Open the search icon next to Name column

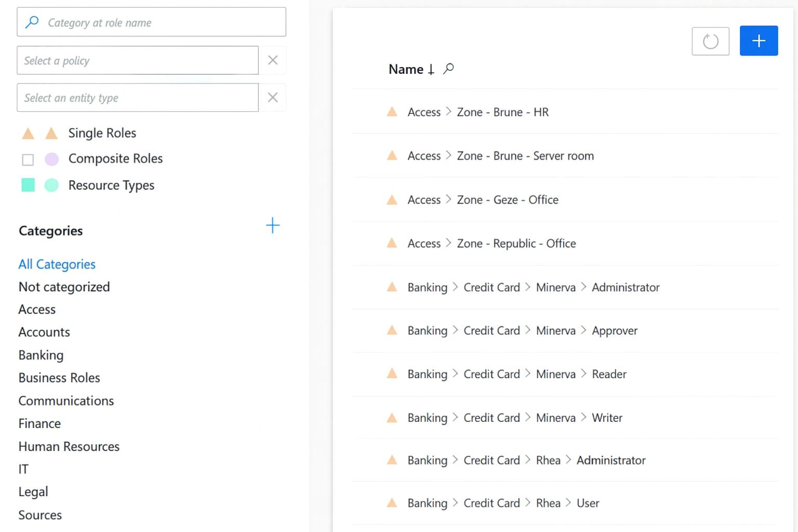tap(448, 69)
